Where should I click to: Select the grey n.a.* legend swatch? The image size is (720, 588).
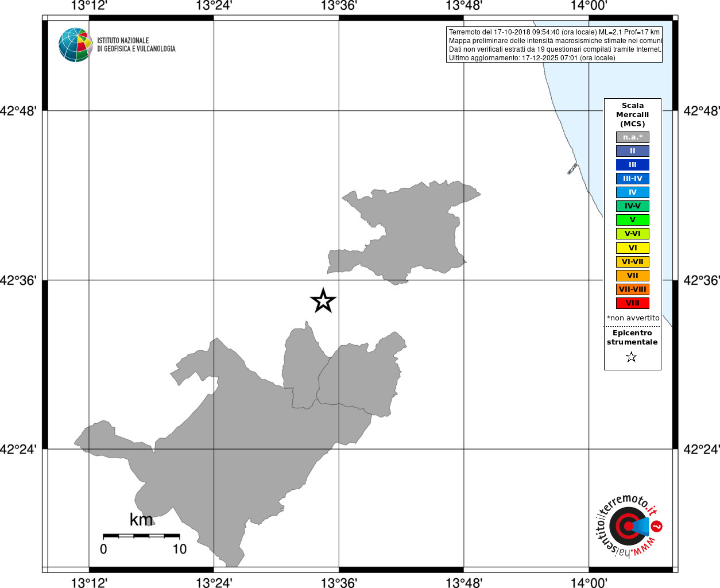[633, 137]
